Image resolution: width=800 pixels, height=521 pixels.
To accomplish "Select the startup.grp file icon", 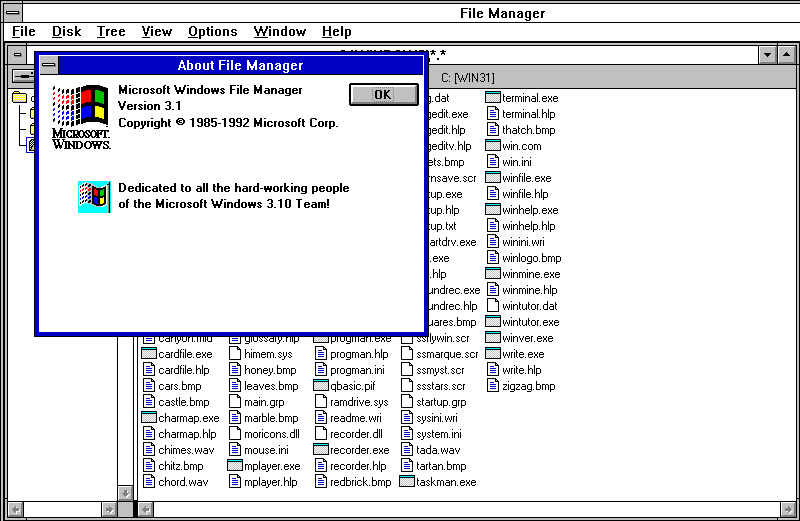I will click(407, 402).
